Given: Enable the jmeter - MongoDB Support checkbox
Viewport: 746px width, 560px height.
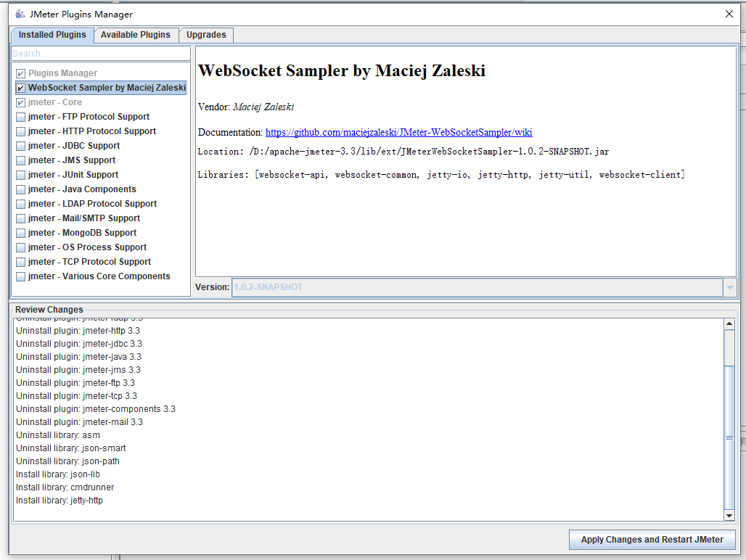Looking at the screenshot, I should coord(20,233).
